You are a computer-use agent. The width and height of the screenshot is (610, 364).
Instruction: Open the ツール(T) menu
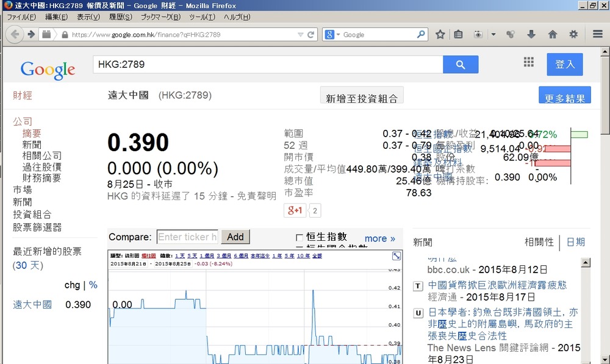coord(202,17)
